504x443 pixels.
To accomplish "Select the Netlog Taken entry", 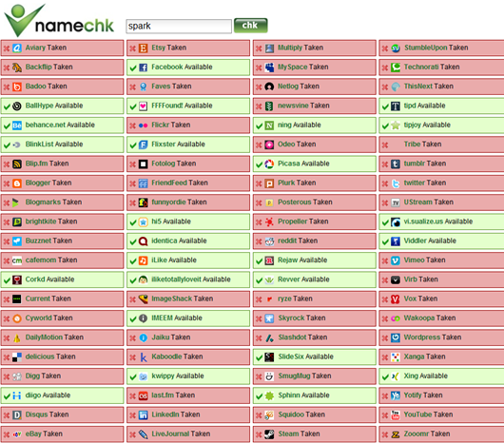I will (x=315, y=87).
